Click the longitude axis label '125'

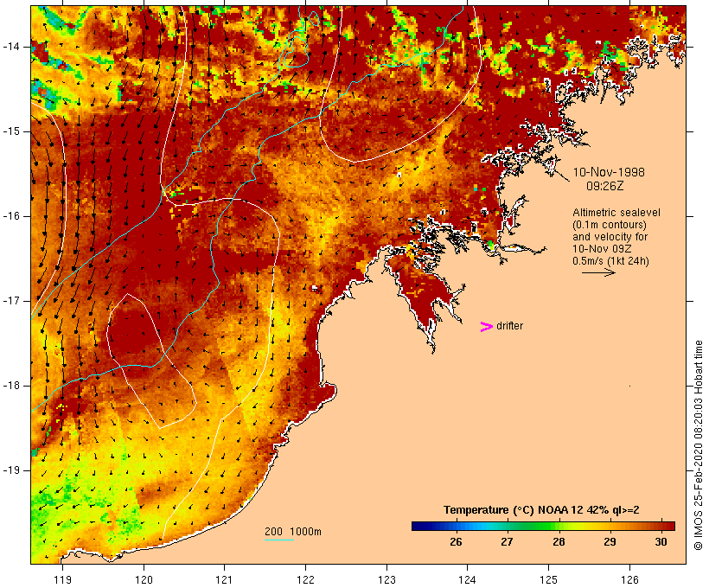pos(548,579)
